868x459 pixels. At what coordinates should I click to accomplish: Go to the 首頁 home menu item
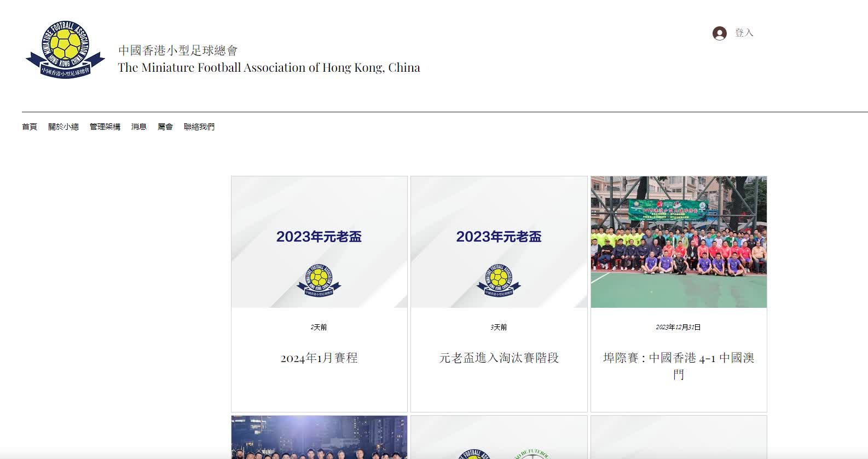point(30,127)
